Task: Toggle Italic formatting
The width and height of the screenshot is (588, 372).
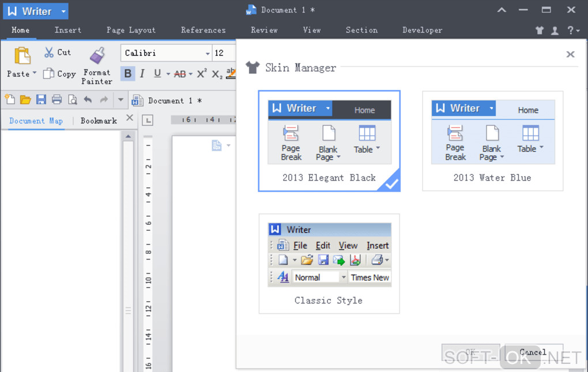Action: pyautogui.click(x=142, y=73)
